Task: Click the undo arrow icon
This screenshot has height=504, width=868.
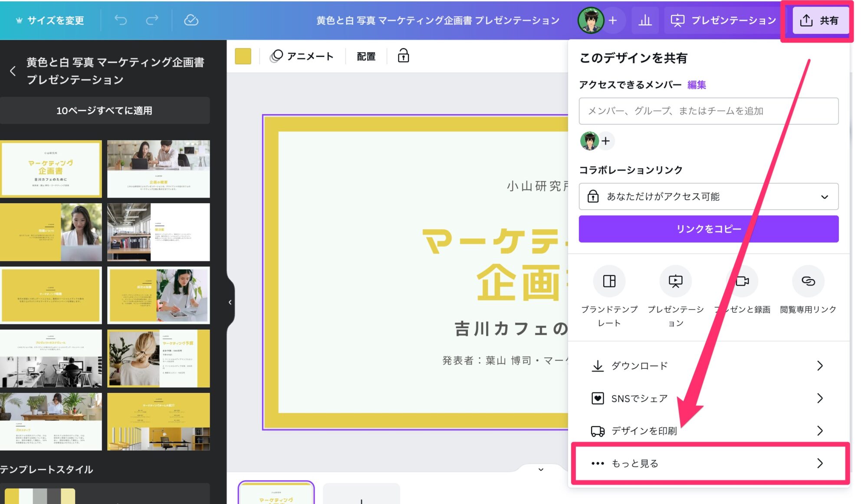Action: (x=121, y=20)
